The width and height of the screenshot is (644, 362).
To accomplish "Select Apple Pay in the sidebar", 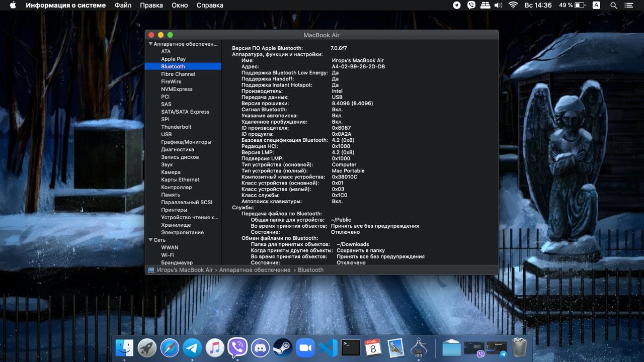I will click(173, 59).
